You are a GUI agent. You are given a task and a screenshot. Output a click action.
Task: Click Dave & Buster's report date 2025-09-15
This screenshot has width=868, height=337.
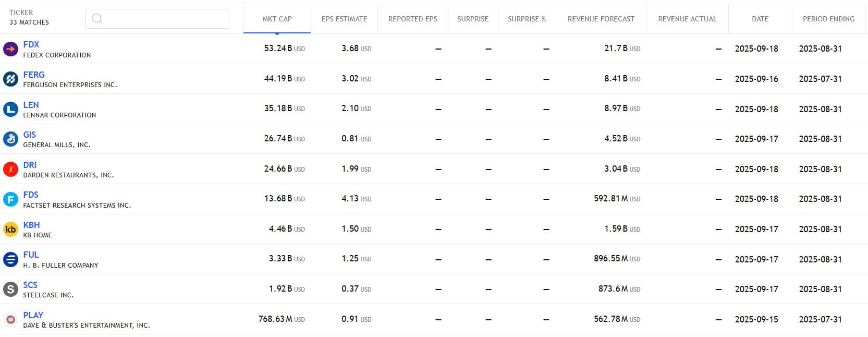pyautogui.click(x=756, y=320)
